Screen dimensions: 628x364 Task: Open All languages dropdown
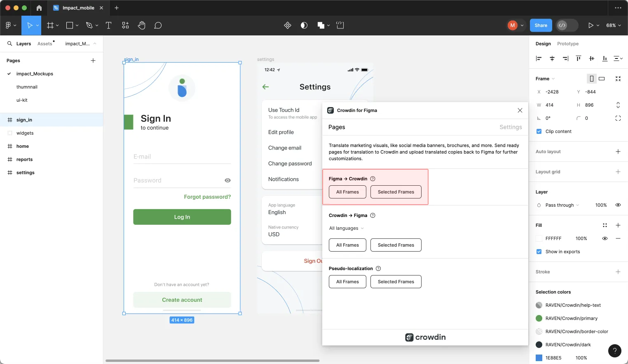(346, 228)
